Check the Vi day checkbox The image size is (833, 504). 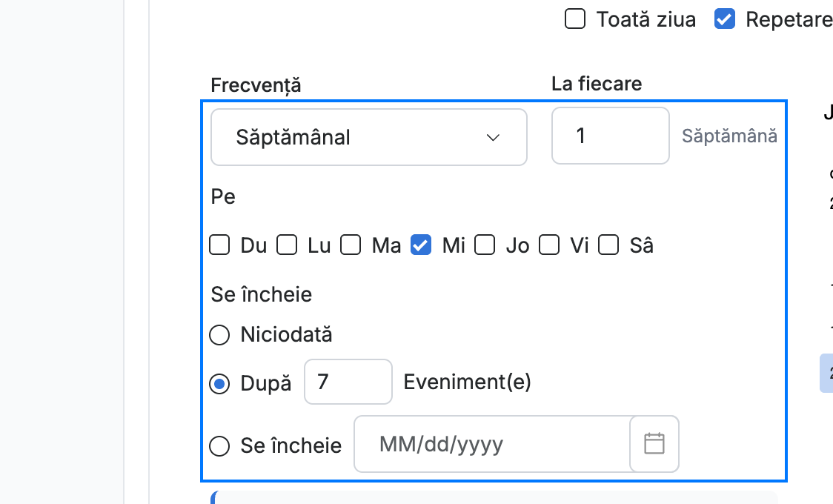(548, 245)
